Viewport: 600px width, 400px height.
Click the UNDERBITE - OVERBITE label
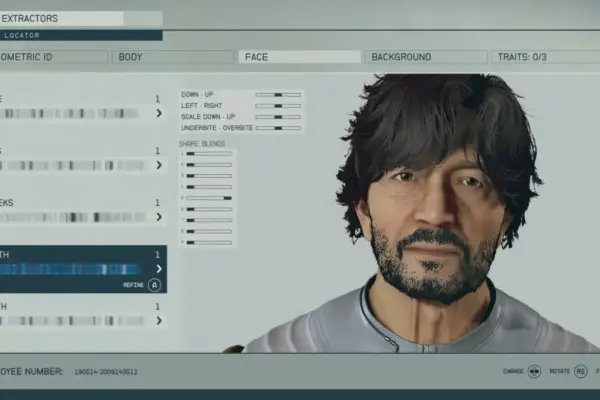click(x=217, y=127)
